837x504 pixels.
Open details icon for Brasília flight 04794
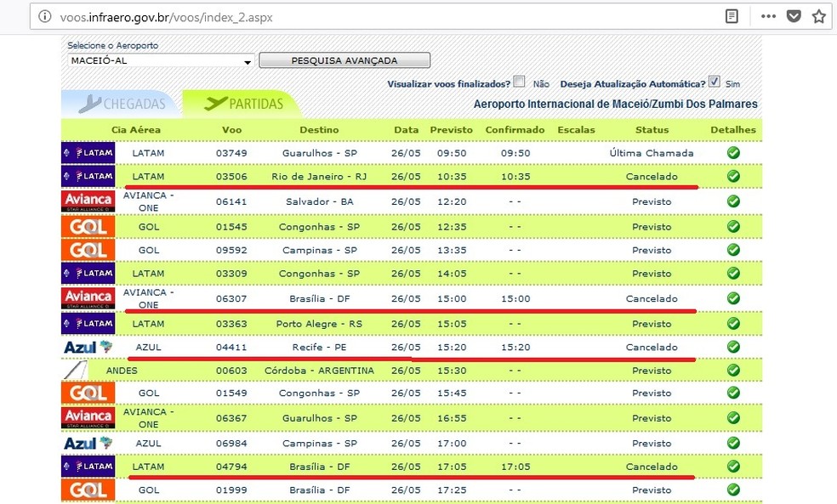732,467
